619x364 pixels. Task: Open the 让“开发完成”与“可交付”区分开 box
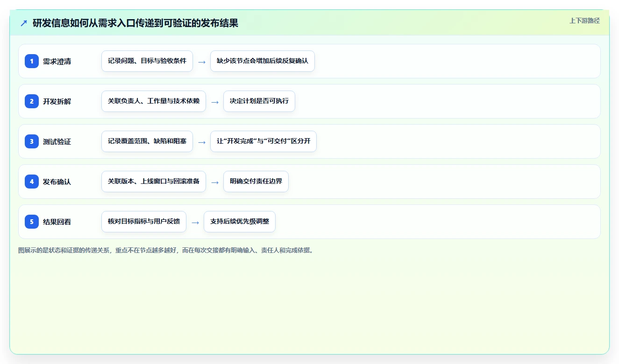click(x=263, y=141)
